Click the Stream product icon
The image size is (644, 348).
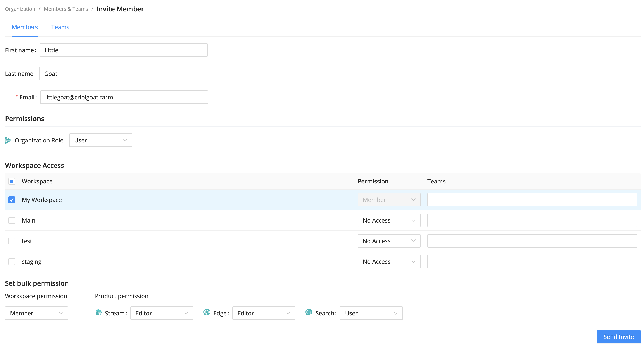tap(98, 312)
